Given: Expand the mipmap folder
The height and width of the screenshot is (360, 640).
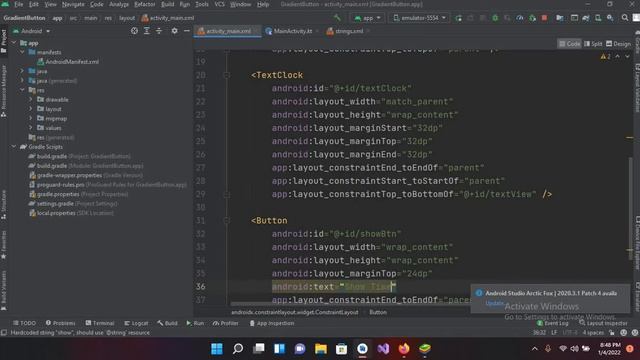Looking at the screenshot, I should (31, 118).
